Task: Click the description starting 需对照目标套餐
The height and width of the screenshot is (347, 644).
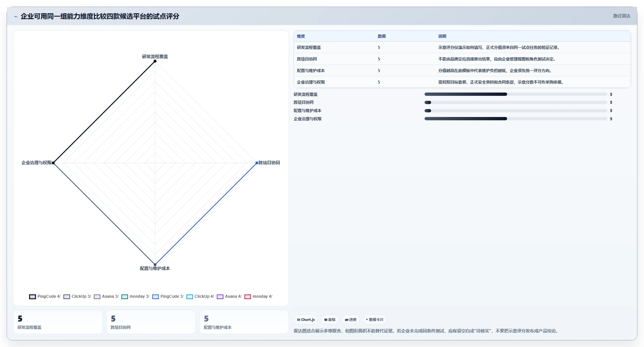Action: 502,82
